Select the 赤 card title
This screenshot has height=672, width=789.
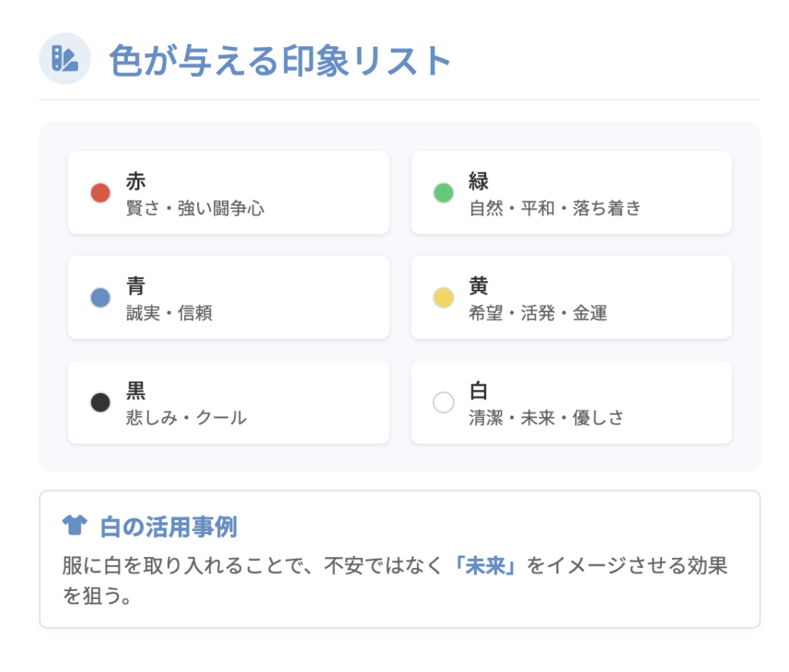136,182
